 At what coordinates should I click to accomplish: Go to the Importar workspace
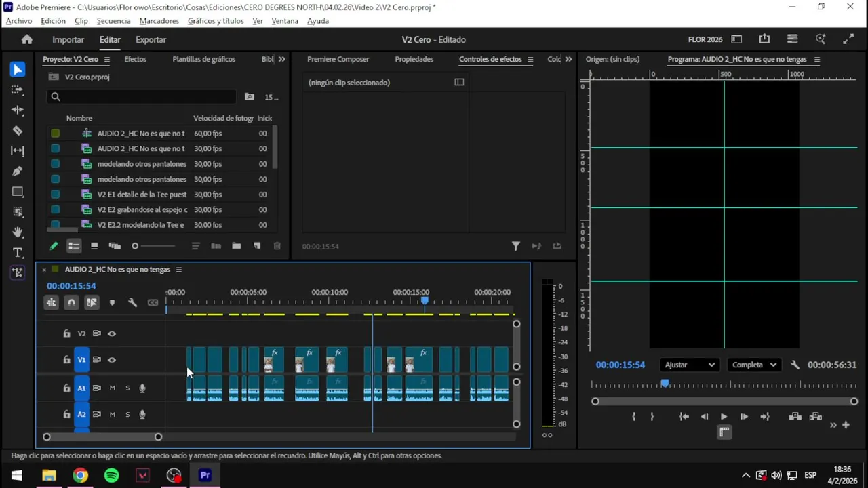(68, 39)
